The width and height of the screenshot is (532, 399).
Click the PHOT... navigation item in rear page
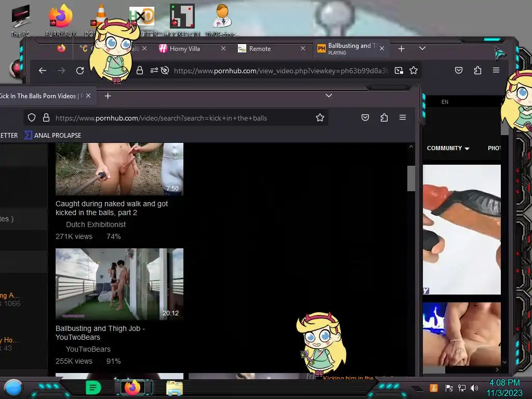(x=495, y=148)
